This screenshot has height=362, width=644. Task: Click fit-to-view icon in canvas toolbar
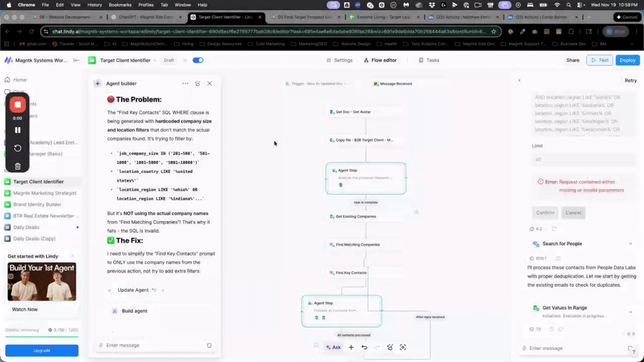[402, 347]
